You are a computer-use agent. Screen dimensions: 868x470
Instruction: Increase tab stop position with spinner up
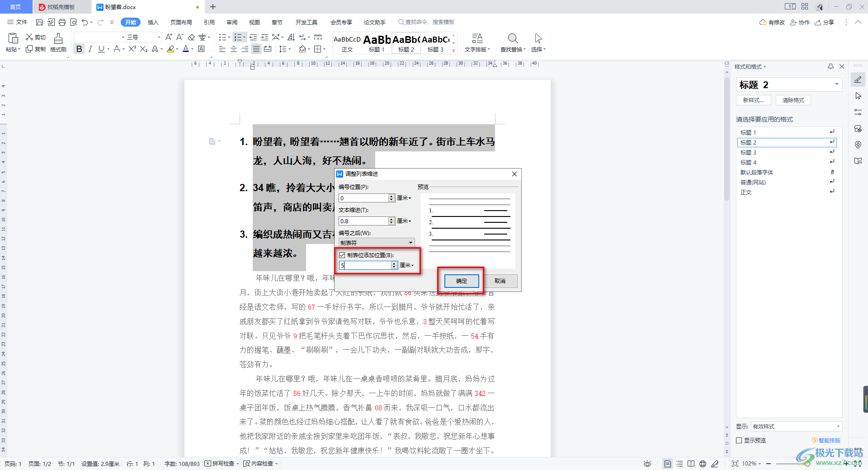point(394,263)
